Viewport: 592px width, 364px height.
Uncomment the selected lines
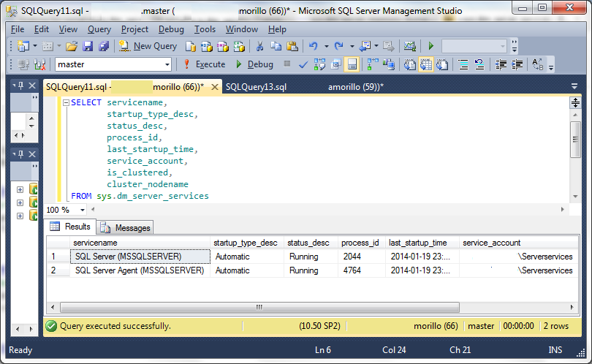[x=479, y=64]
